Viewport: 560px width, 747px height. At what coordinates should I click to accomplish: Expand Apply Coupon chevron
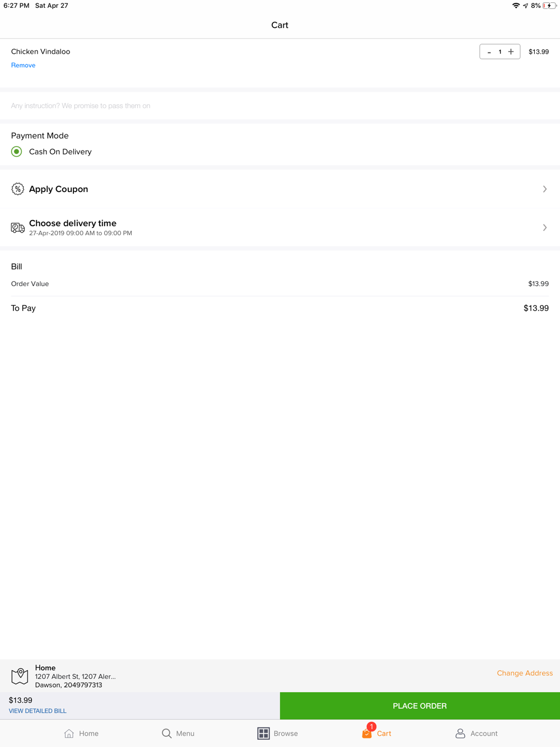pos(545,189)
